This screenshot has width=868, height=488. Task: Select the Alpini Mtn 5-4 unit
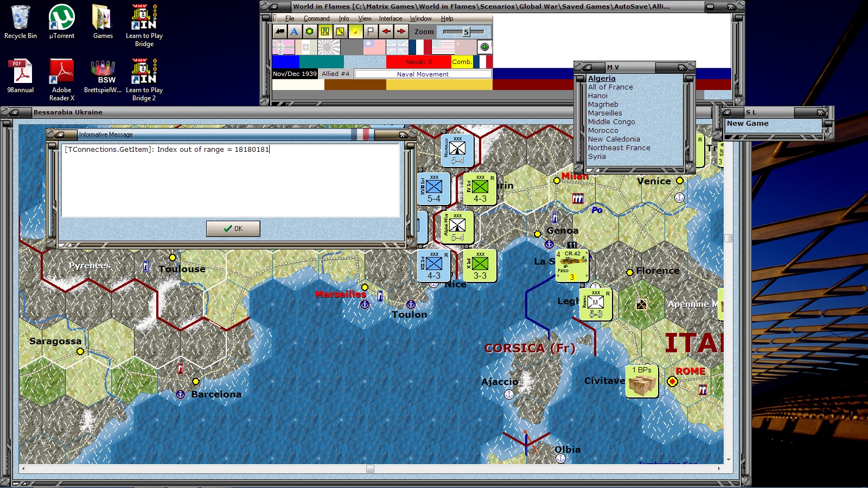click(457, 227)
